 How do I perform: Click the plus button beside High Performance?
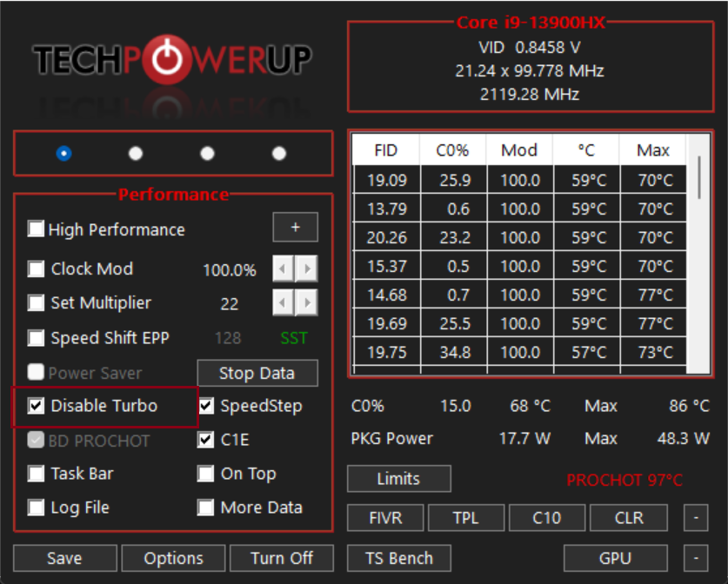pos(295,228)
